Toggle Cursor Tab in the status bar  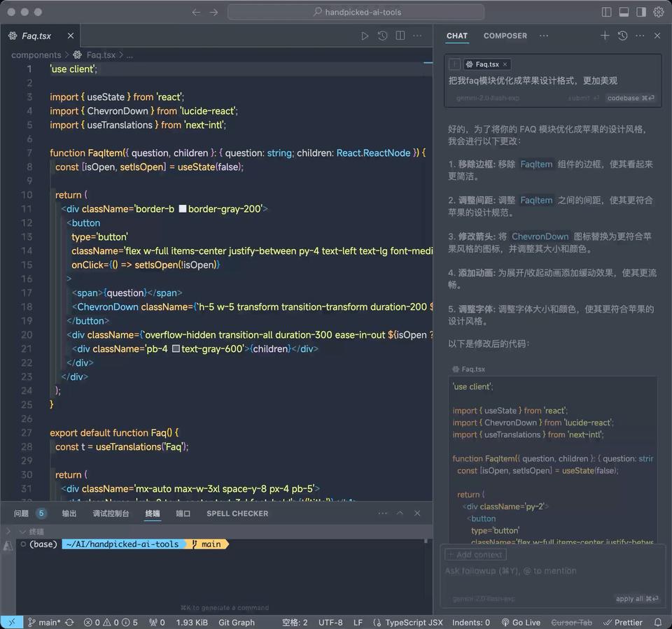[x=571, y=622]
